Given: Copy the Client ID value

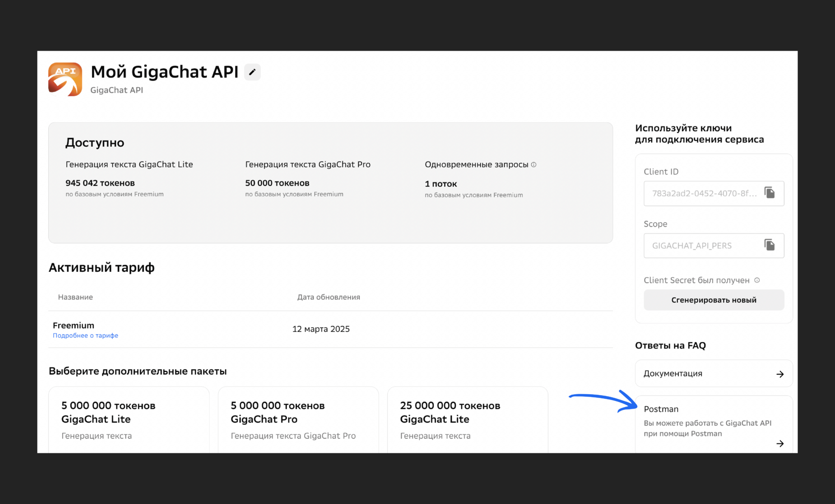Looking at the screenshot, I should tap(769, 193).
